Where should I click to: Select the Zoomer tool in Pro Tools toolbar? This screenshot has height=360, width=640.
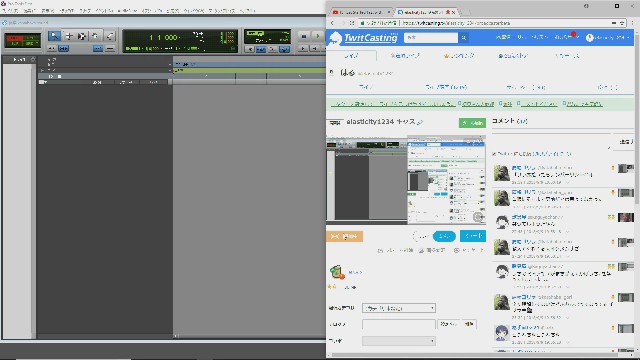[x=54, y=36]
